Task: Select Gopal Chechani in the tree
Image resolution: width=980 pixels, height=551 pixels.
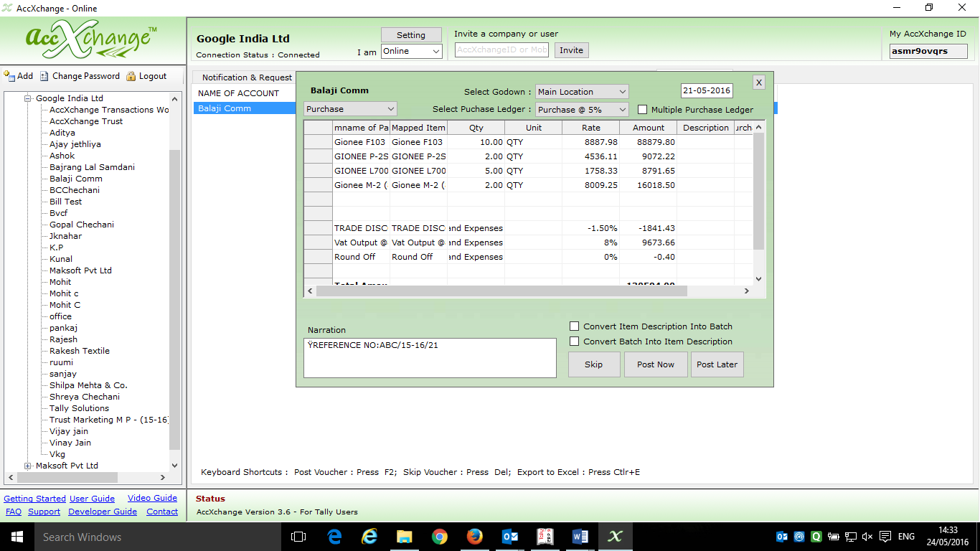Action: click(x=82, y=225)
